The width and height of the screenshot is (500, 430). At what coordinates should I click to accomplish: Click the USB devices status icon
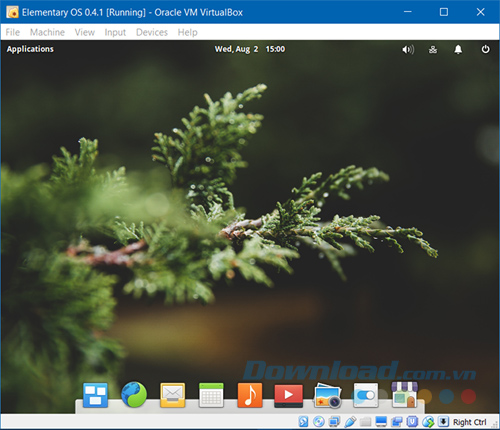pyautogui.click(x=350, y=422)
